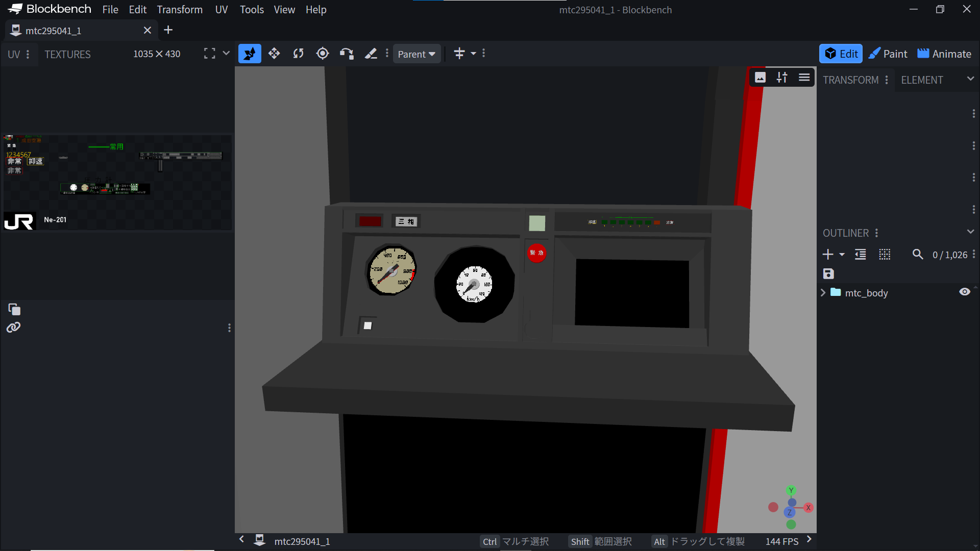Select the Seam/Knife tool icon

click(x=371, y=54)
